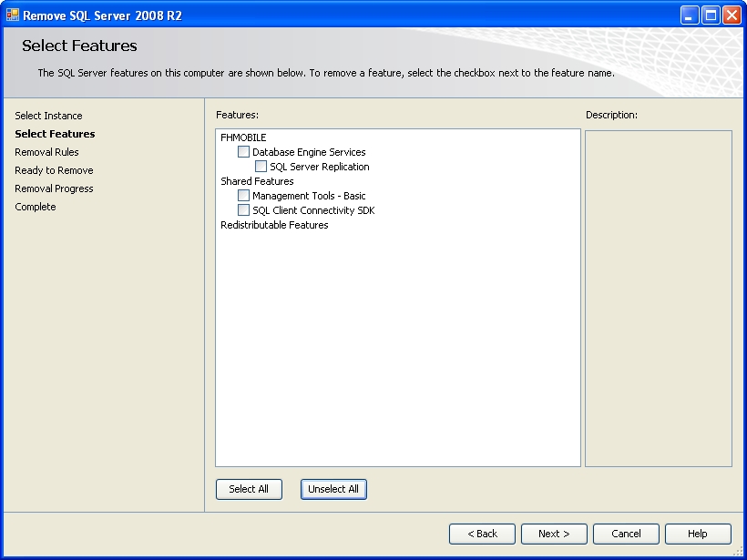The width and height of the screenshot is (747, 560).
Task: Minimize the Remove SQL Server window
Action: (689, 15)
